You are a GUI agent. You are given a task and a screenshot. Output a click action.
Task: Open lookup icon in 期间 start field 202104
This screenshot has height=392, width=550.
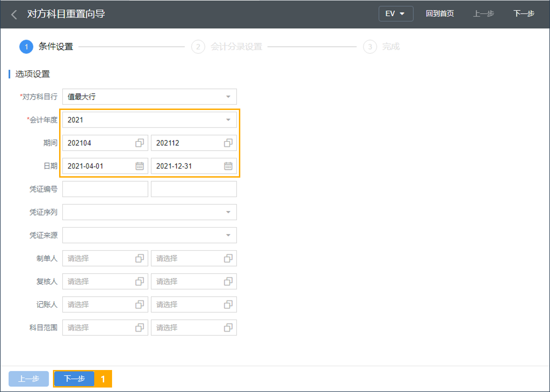(140, 143)
